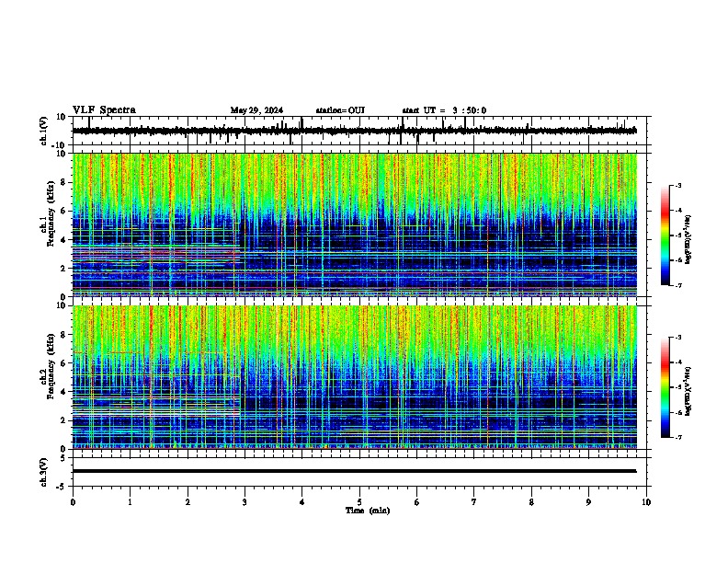Click time axis tick label "9"
Image resolution: width=728 pixels, height=563 pixels.
click(588, 502)
